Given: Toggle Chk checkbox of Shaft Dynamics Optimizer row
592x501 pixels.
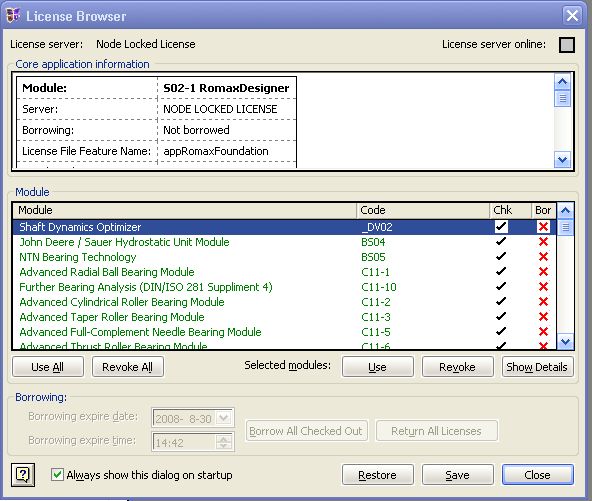Looking at the screenshot, I should click(501, 227).
